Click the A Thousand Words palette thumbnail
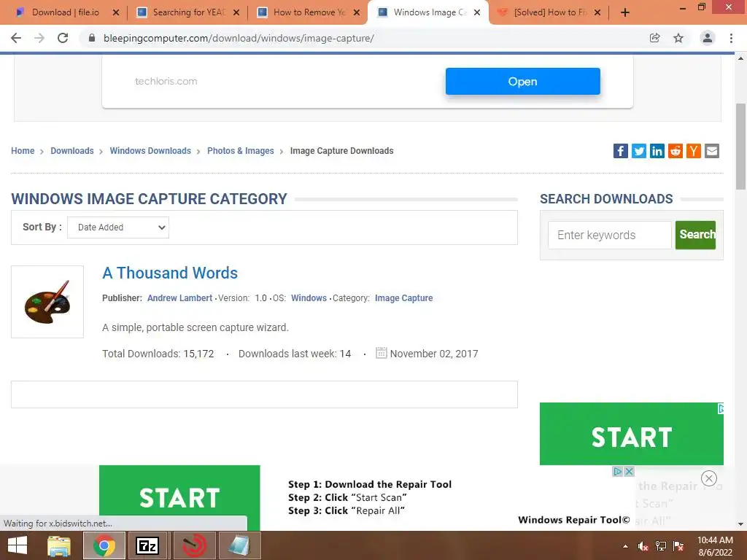This screenshot has width=747, height=560. click(x=47, y=302)
